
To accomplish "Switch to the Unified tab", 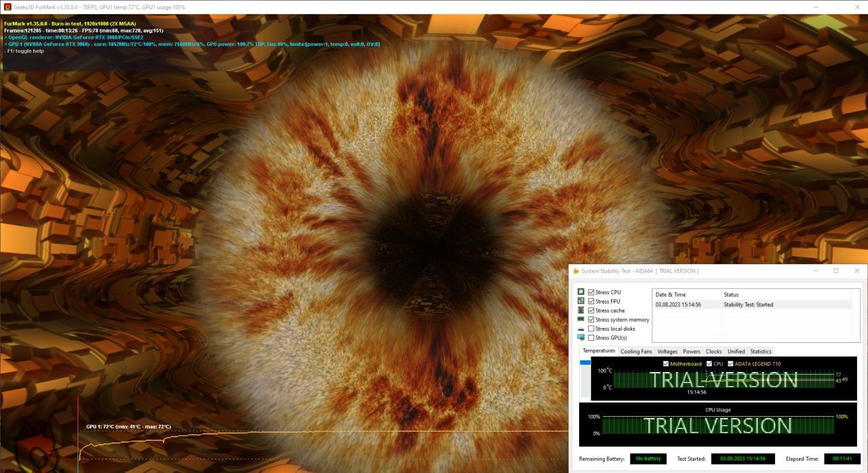I will [736, 352].
